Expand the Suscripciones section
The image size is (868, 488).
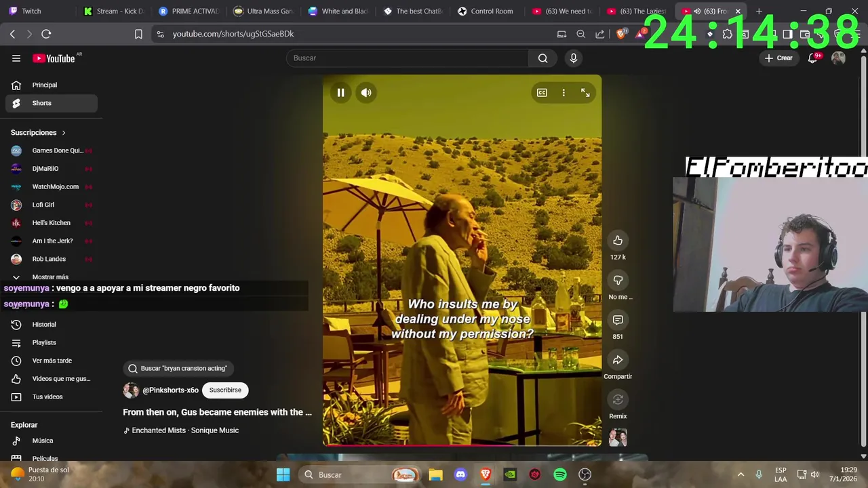[x=39, y=133]
